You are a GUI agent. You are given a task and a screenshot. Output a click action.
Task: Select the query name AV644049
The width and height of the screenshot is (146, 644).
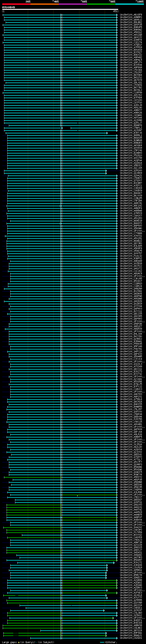[8, 8]
